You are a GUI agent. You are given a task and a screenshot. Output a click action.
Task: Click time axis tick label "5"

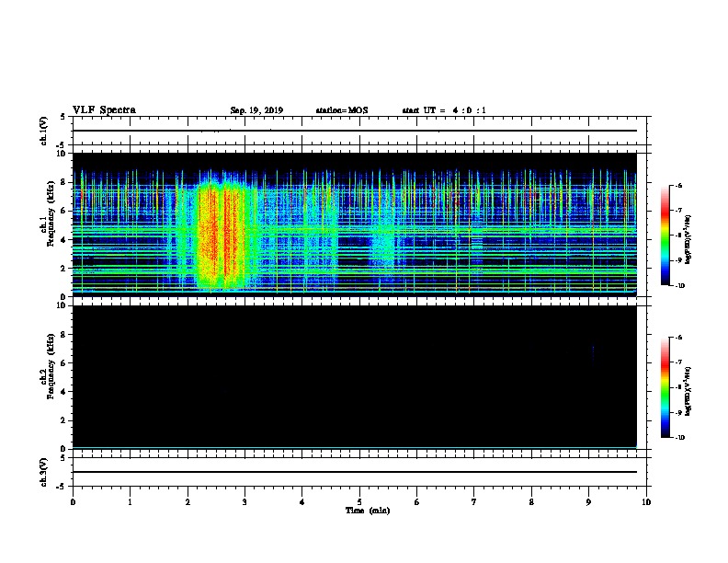coord(359,502)
